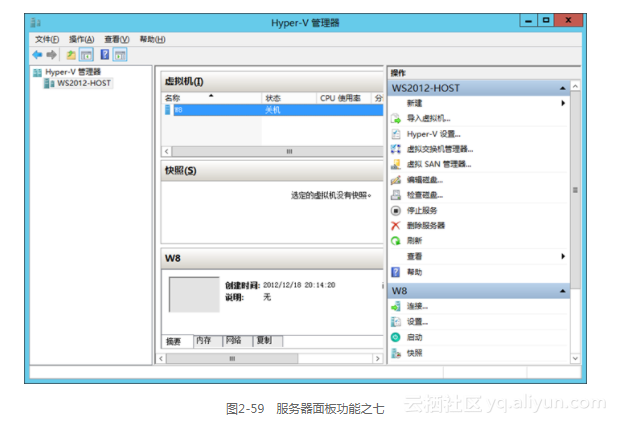617x424 pixels.
Task: Minimize the Hyper-V 管理器 window
Action: 528,20
